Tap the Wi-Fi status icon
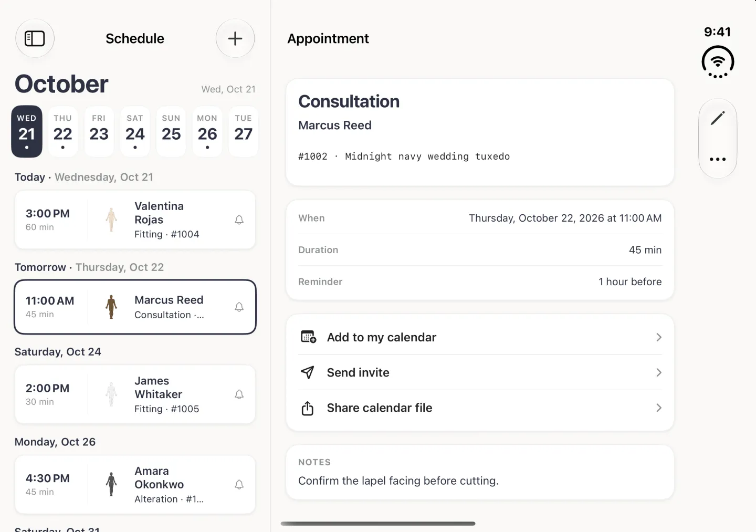Image resolution: width=756 pixels, height=532 pixels. tap(718, 62)
